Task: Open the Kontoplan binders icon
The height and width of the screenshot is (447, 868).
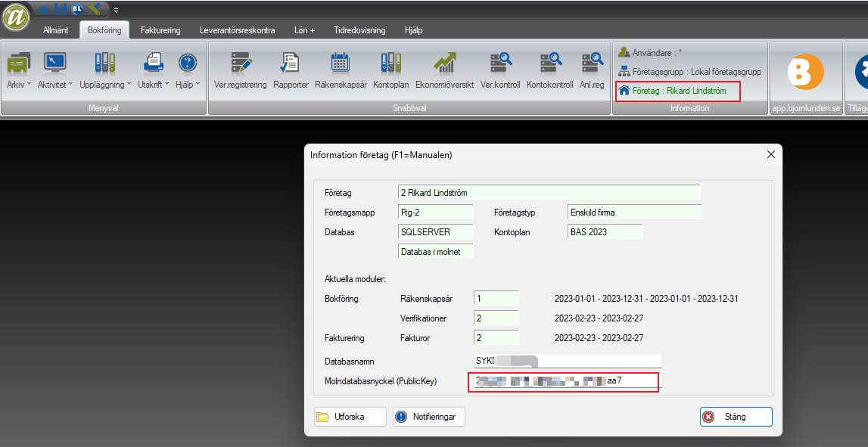Action: [390, 70]
